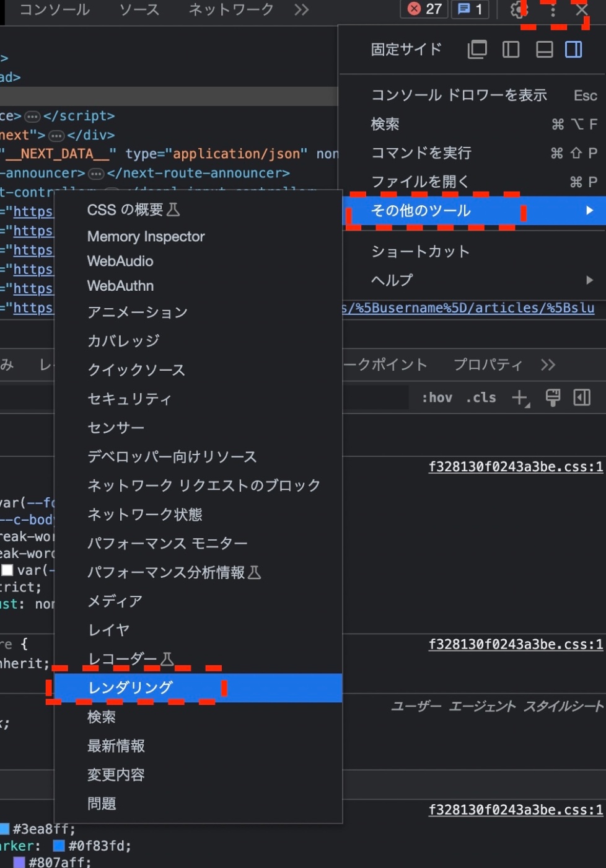
Task: Open パフォーマンス分析情報 tool
Action: [198, 572]
